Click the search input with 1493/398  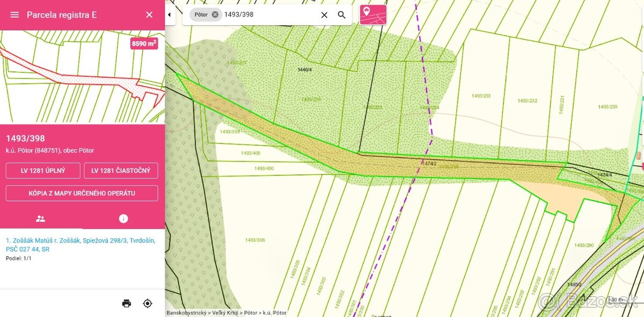pos(268,15)
